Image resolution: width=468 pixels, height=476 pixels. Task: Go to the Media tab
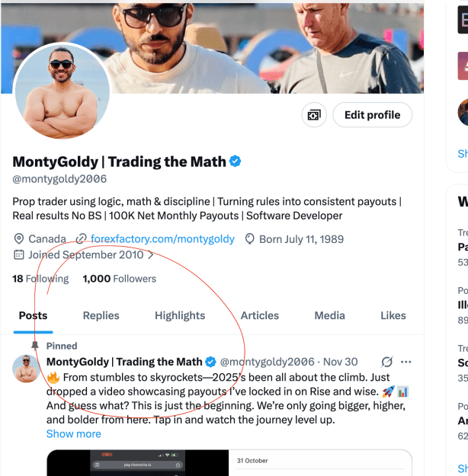tap(329, 315)
